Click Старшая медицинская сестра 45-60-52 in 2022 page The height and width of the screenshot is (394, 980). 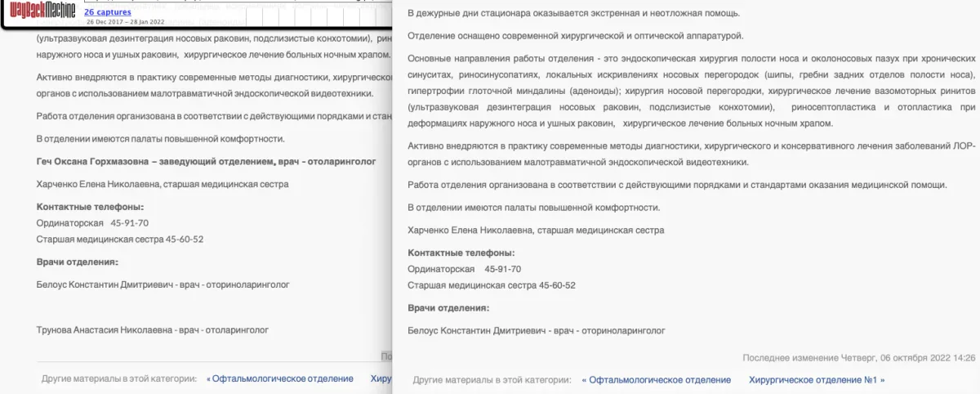492,285
